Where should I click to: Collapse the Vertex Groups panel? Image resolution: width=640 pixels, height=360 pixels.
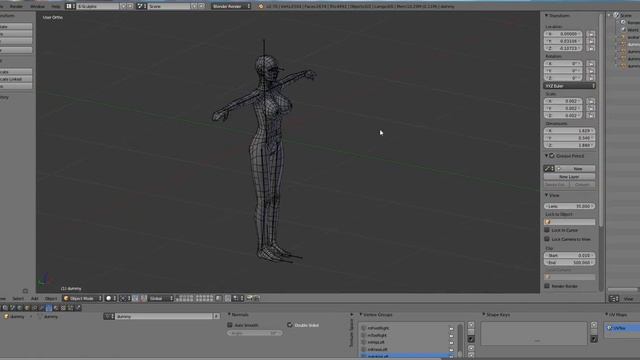(361, 315)
